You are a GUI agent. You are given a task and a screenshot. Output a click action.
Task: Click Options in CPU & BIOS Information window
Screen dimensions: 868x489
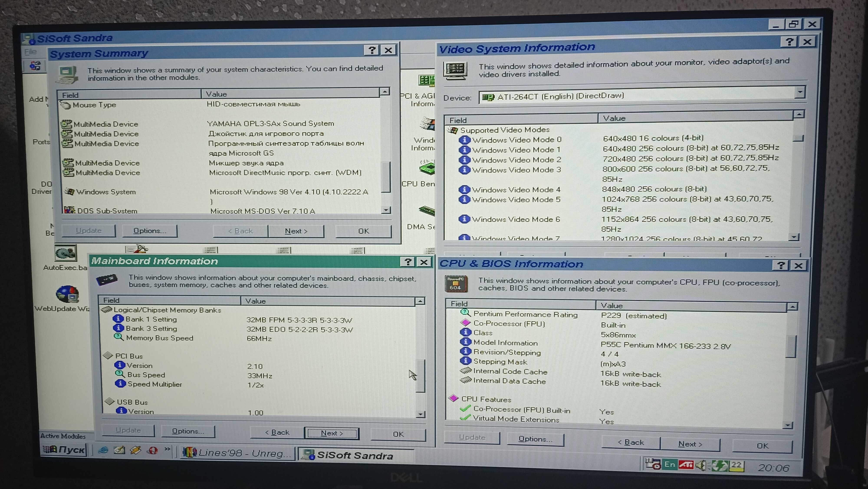click(535, 439)
